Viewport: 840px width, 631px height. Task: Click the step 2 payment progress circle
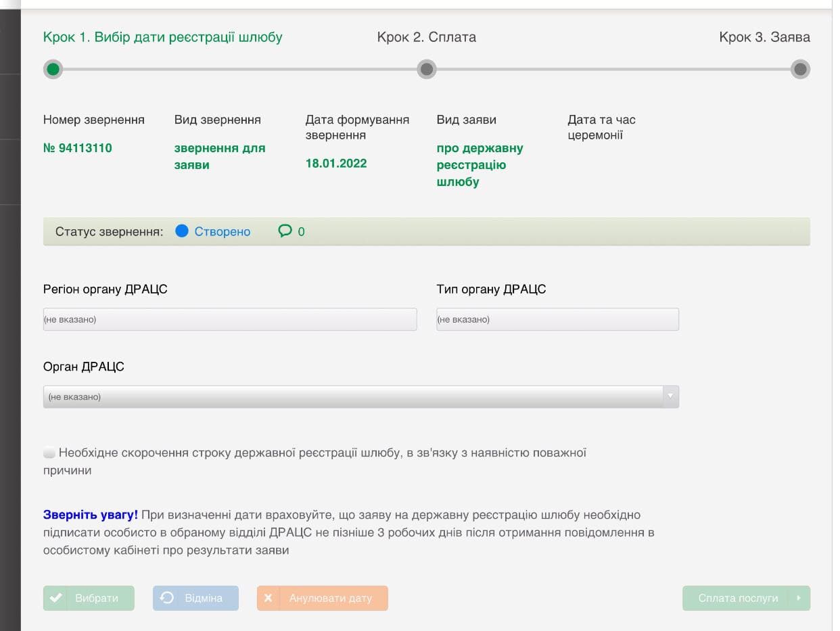[x=426, y=69]
